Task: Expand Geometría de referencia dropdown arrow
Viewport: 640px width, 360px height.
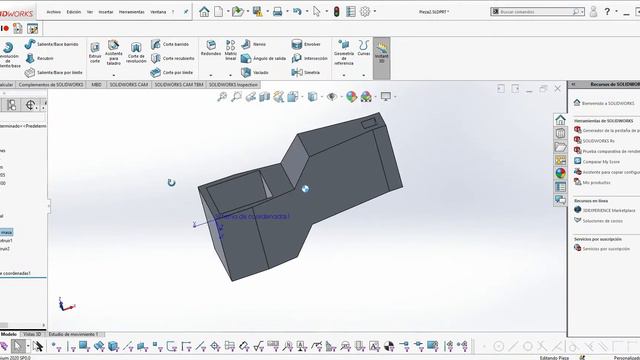Action: click(344, 75)
